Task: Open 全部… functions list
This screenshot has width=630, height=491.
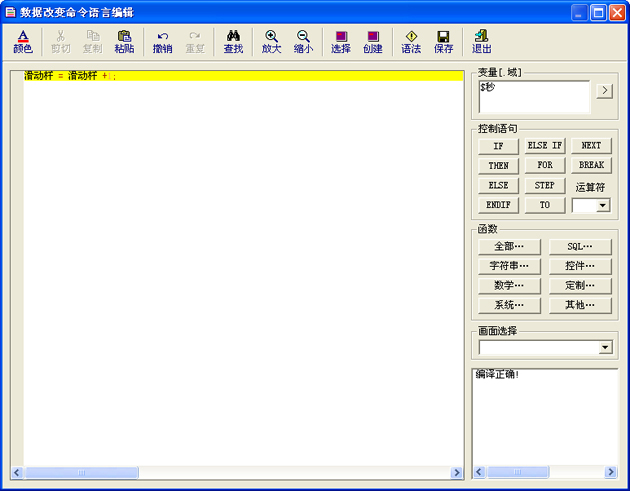Action: [x=509, y=247]
